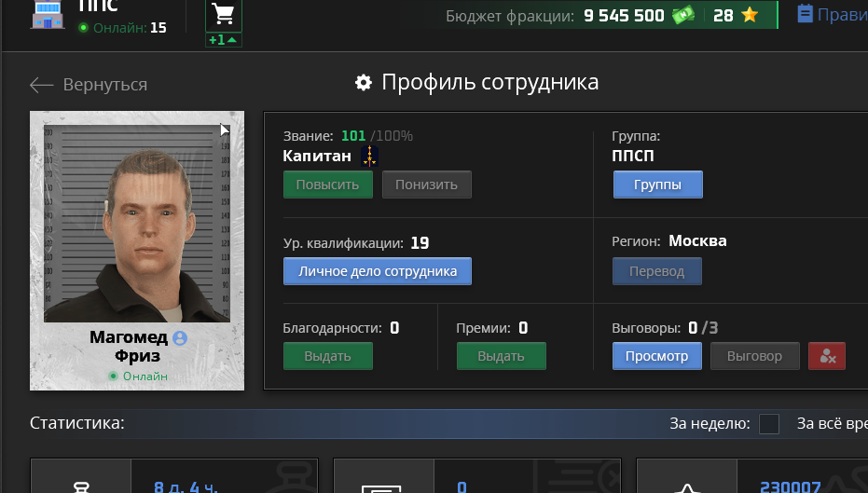This screenshot has width=868, height=493.
Task: Give bonus via Выдать under Премии
Action: (501, 356)
